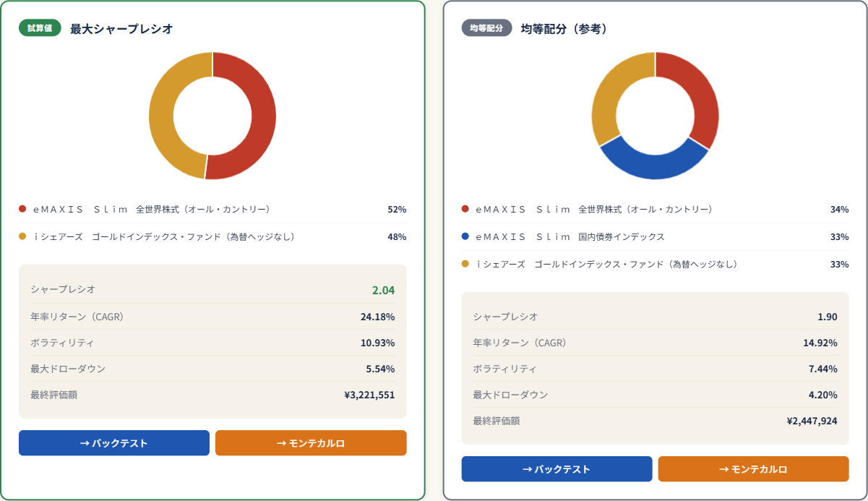The height and width of the screenshot is (501, 868).
Task: Select 全世界株式 fund name in 均等配分 legend
Action: [x=594, y=209]
